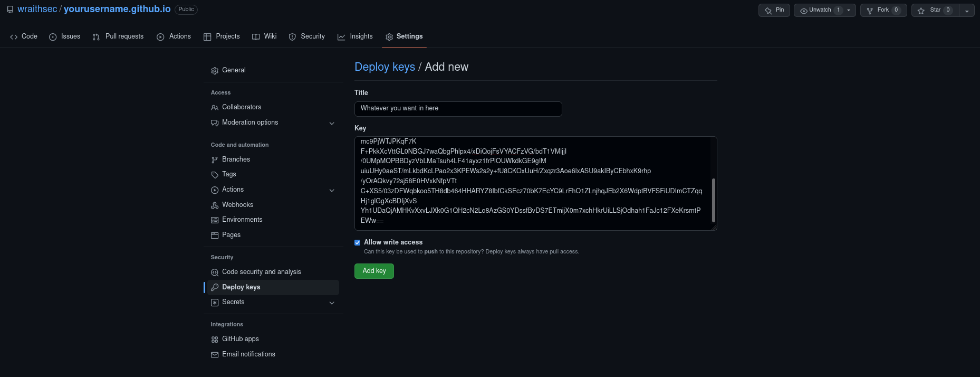This screenshot has height=377, width=980.
Task: Click the Tags icon in sidebar
Action: click(x=215, y=175)
